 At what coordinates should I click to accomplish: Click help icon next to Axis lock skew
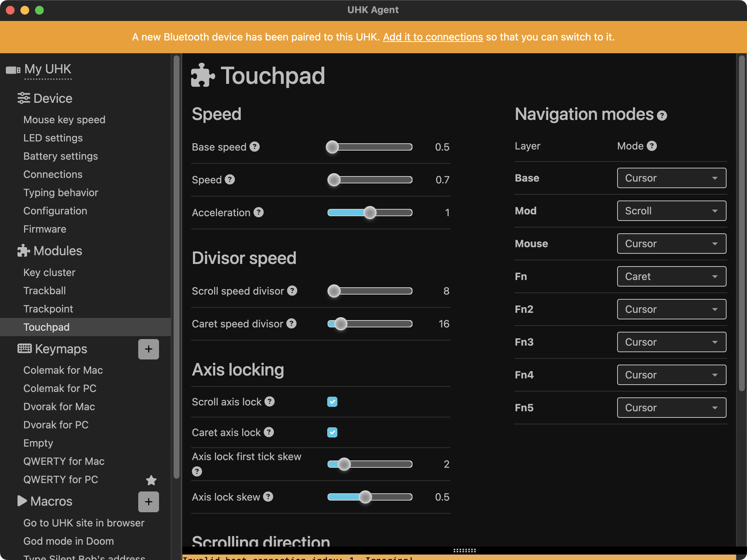click(x=268, y=497)
